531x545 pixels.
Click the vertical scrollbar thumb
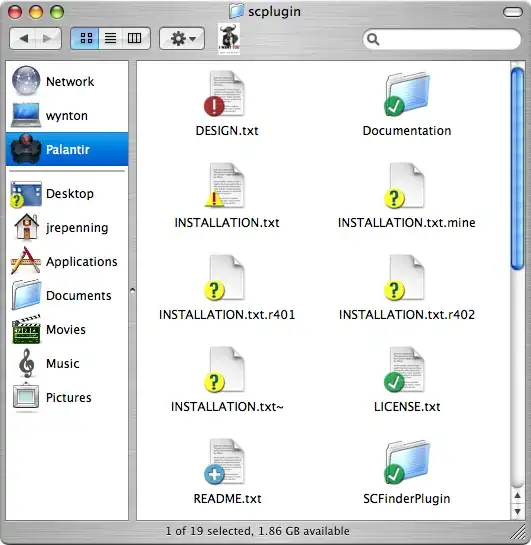click(x=517, y=169)
